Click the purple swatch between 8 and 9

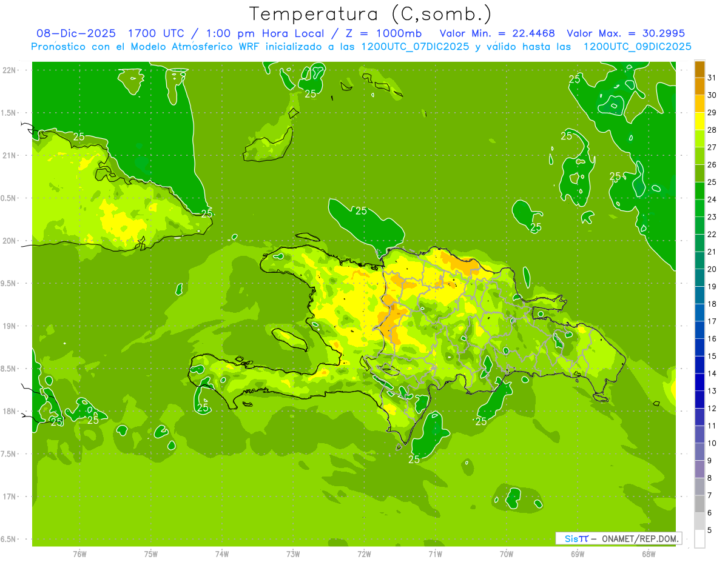coord(699,469)
